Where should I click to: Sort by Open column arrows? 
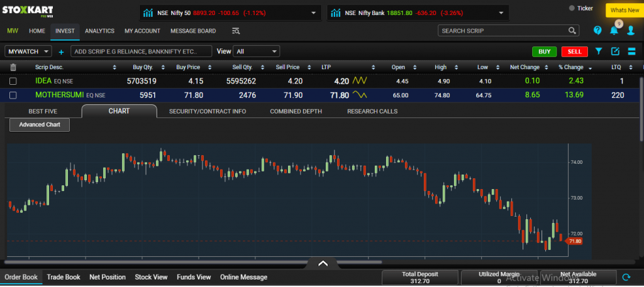414,67
